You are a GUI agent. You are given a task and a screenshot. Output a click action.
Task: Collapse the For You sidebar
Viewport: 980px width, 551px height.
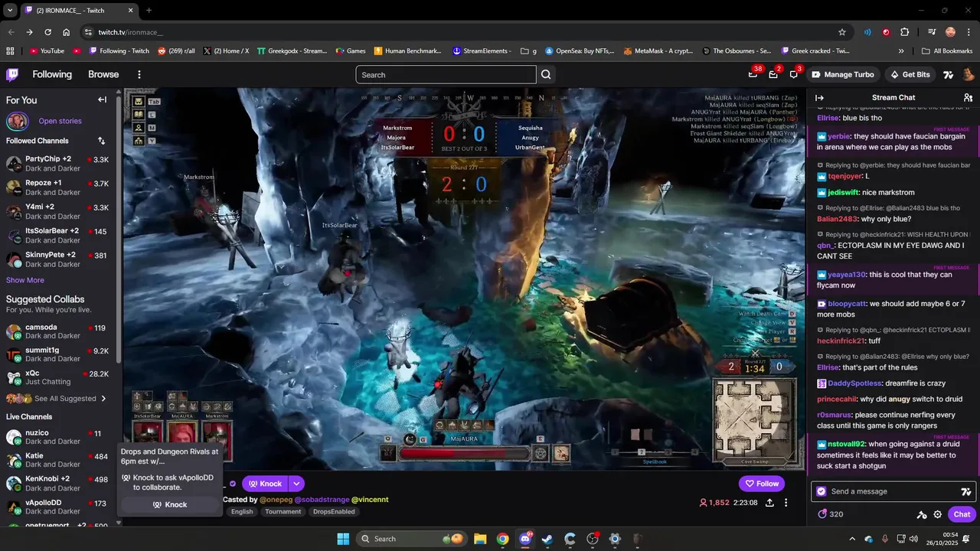(x=102, y=99)
